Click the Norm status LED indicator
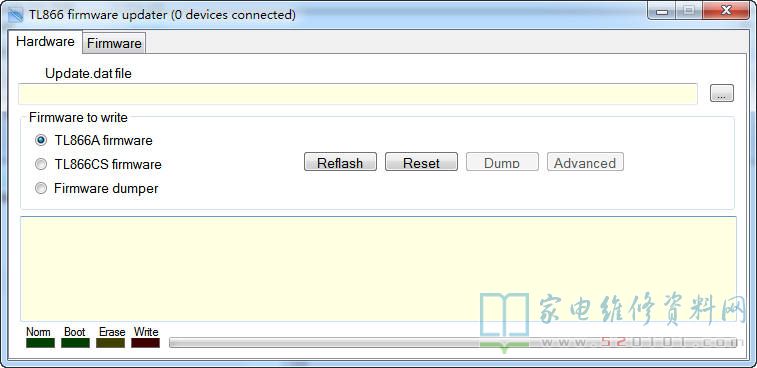 click(x=41, y=343)
